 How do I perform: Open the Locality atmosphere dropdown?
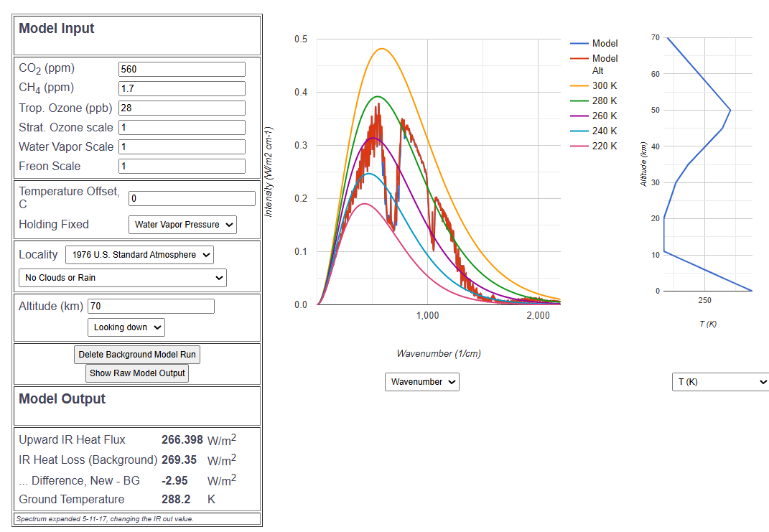[139, 255]
